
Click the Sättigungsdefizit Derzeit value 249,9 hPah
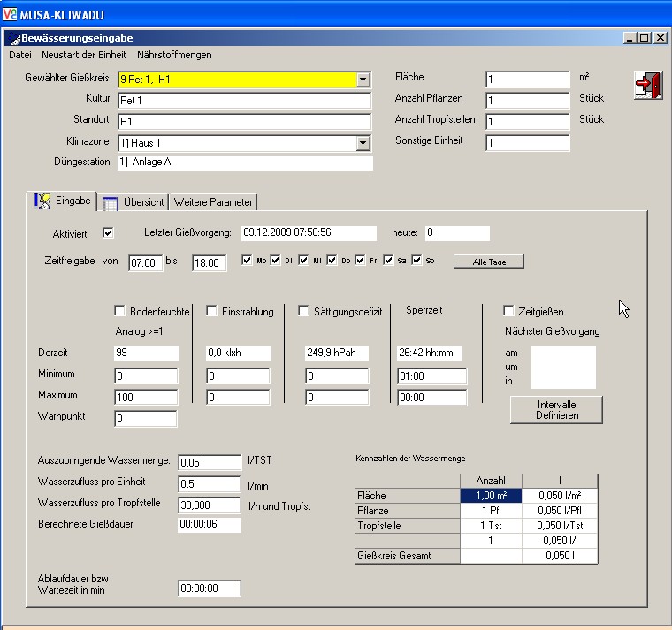[336, 353]
